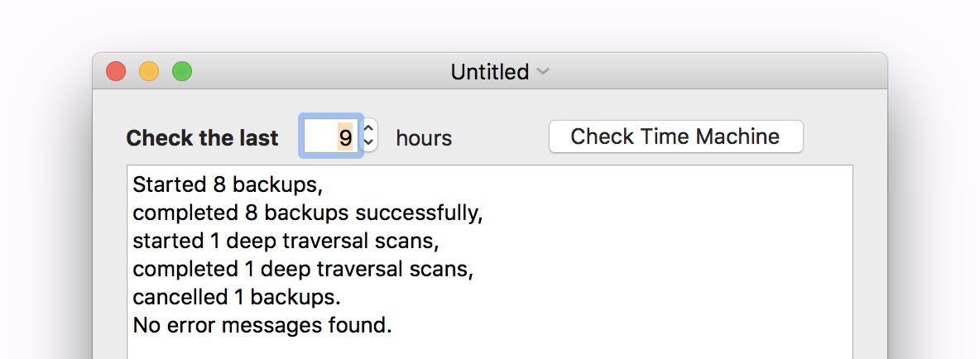Minimize the window with yellow button
The image size is (980, 359).
pos(149,72)
